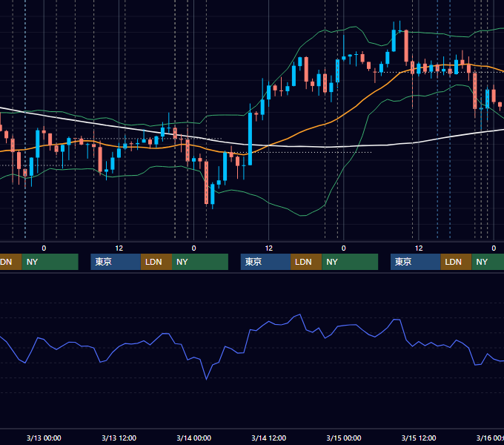
Task: Click the 3/14 00:00 date label
Action: tap(194, 438)
